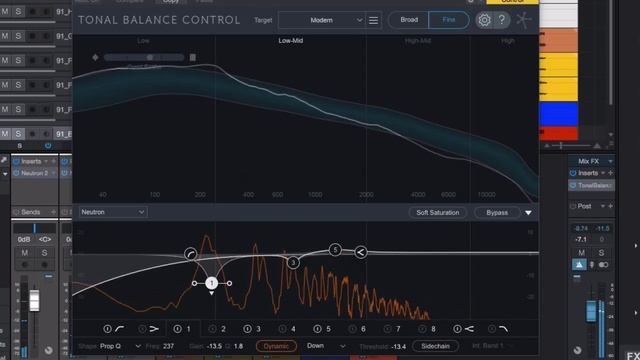
Task: Toggle power for EQ band 6
Action: [x=352, y=329]
